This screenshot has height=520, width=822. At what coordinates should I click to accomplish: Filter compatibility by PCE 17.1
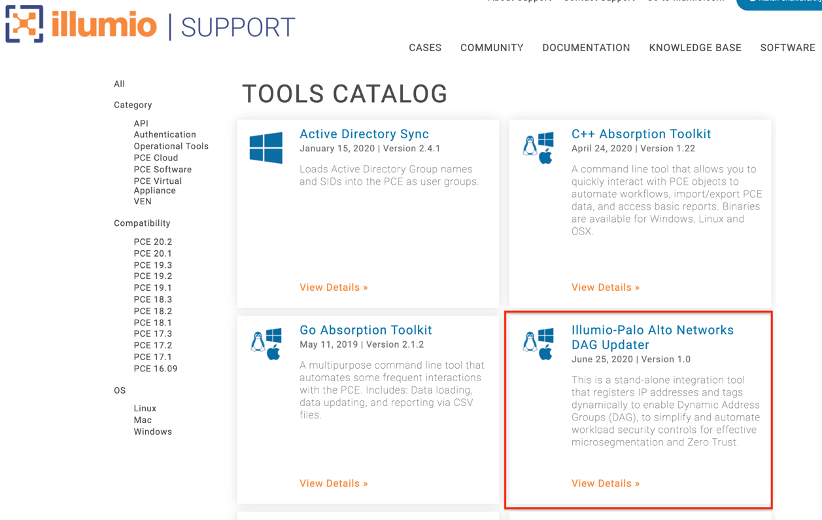[x=153, y=357]
